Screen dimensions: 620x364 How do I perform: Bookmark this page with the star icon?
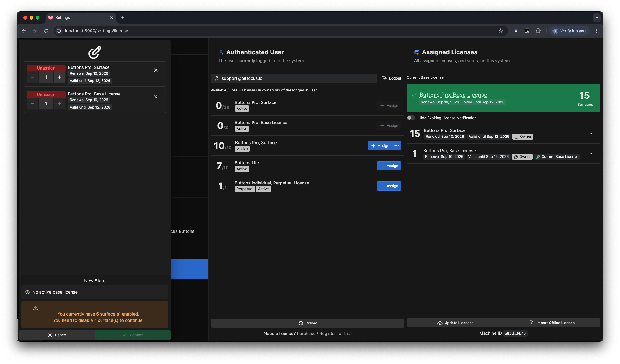click(x=501, y=31)
